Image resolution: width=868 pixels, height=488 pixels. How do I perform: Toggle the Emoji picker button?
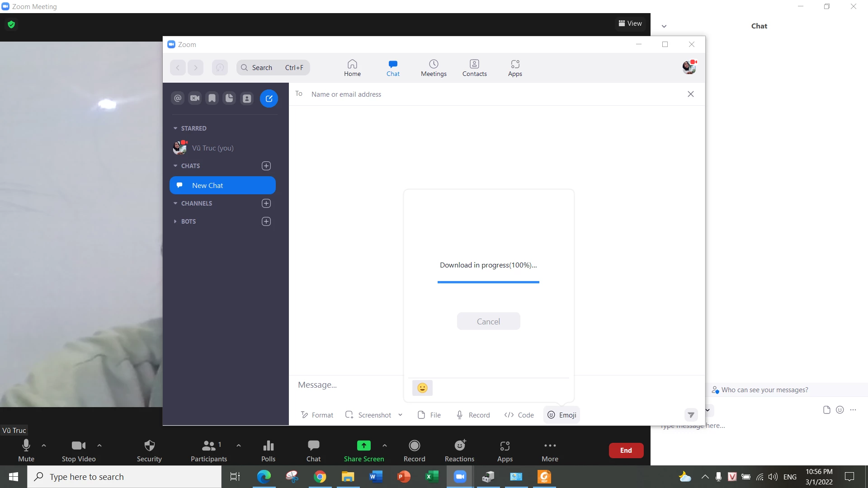click(561, 415)
